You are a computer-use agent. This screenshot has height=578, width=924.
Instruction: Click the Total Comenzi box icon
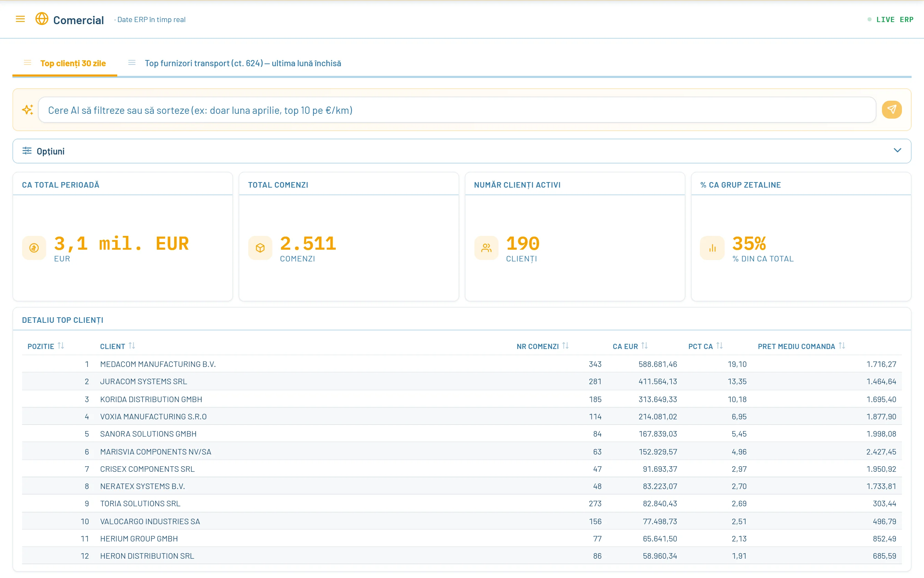coord(260,248)
